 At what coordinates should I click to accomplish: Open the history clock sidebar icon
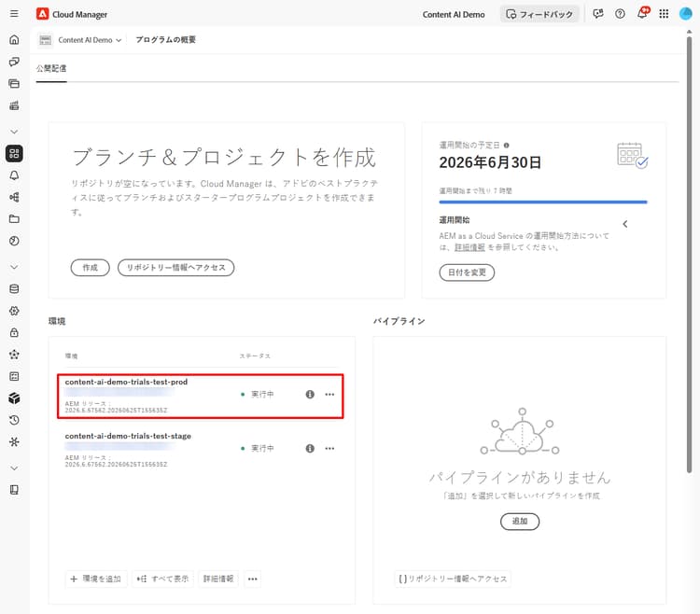(x=14, y=420)
